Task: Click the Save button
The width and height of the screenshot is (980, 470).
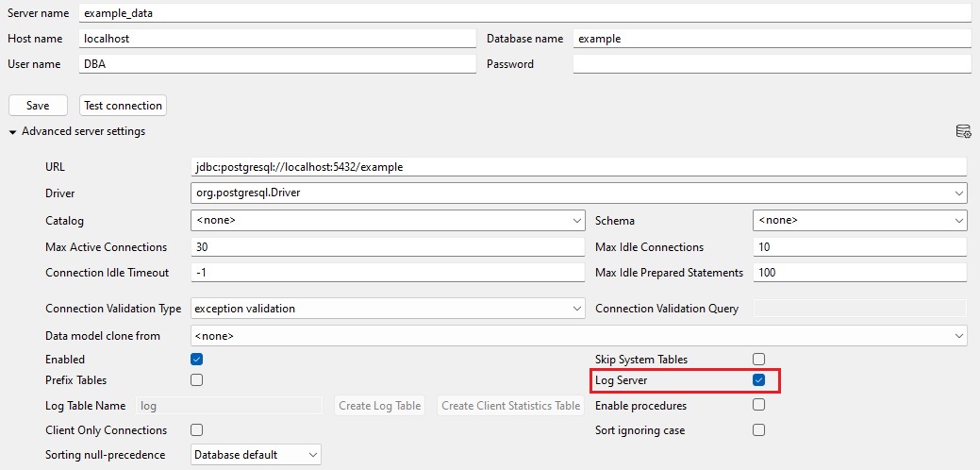Action: [x=38, y=106]
